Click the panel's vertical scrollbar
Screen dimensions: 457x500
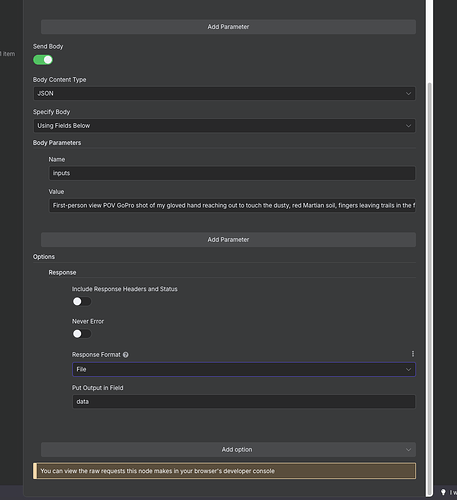[430, 287]
